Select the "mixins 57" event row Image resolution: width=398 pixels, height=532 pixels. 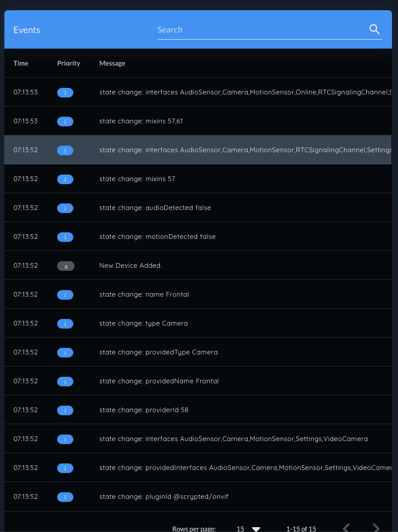pos(198,179)
